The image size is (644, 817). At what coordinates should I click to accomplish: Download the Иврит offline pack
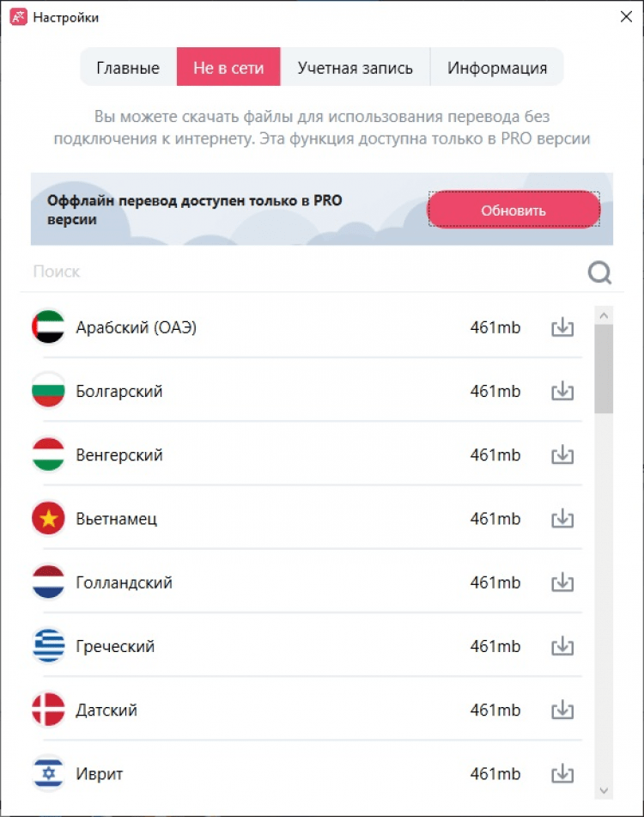point(562,773)
